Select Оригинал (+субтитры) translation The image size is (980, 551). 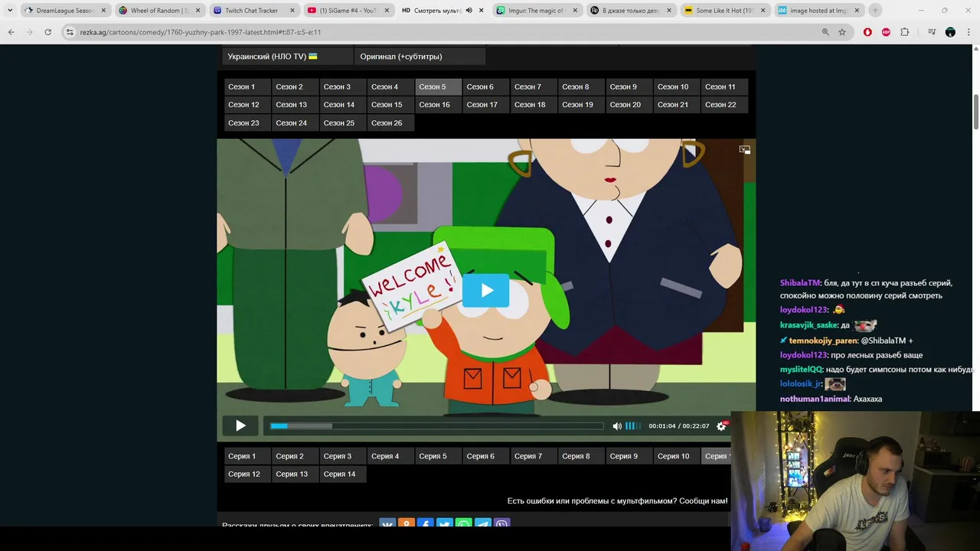[x=420, y=57]
